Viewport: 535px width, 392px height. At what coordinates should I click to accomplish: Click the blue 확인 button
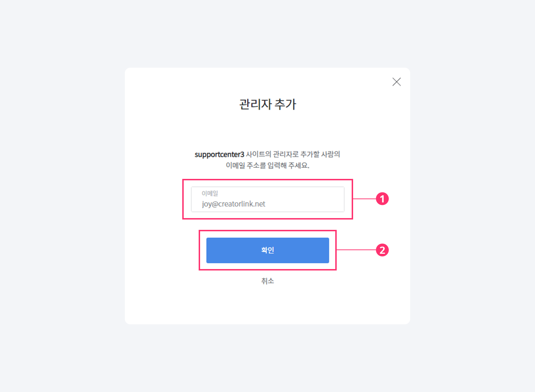tap(267, 250)
